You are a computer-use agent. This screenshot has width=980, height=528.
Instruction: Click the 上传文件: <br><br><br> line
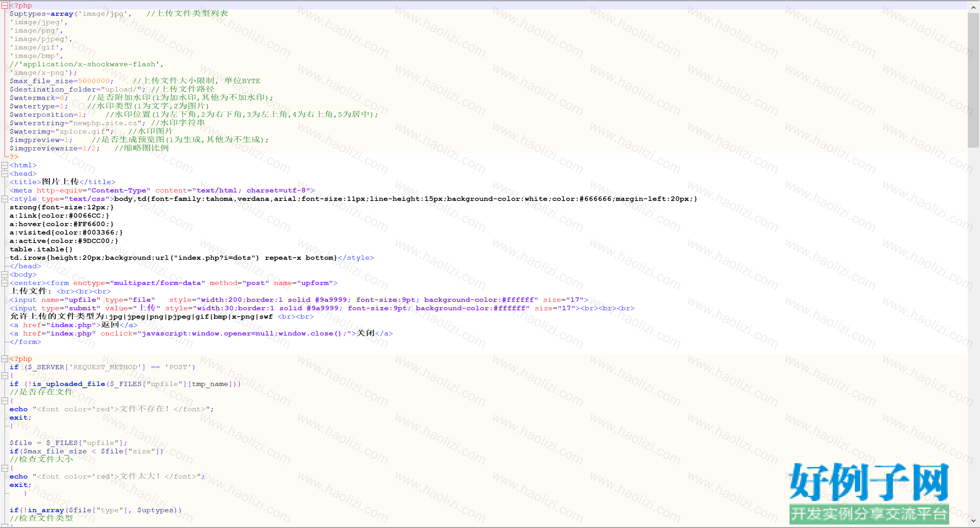(60, 291)
